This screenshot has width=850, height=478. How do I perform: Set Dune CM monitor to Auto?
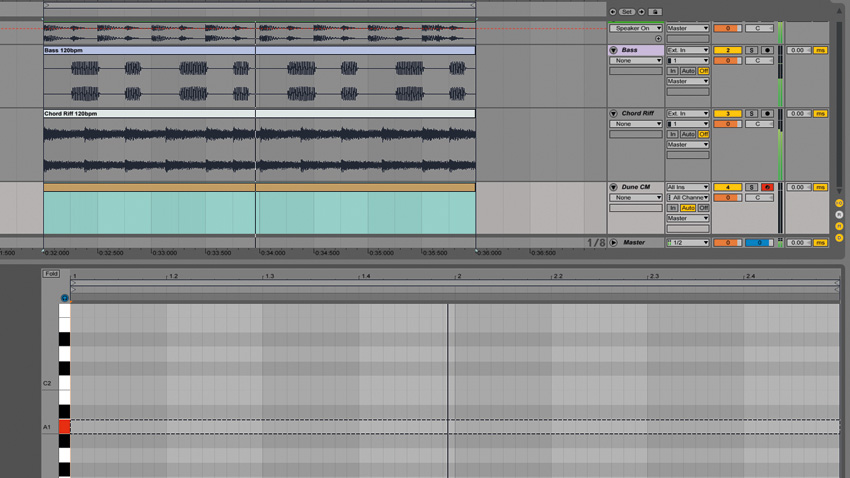687,208
